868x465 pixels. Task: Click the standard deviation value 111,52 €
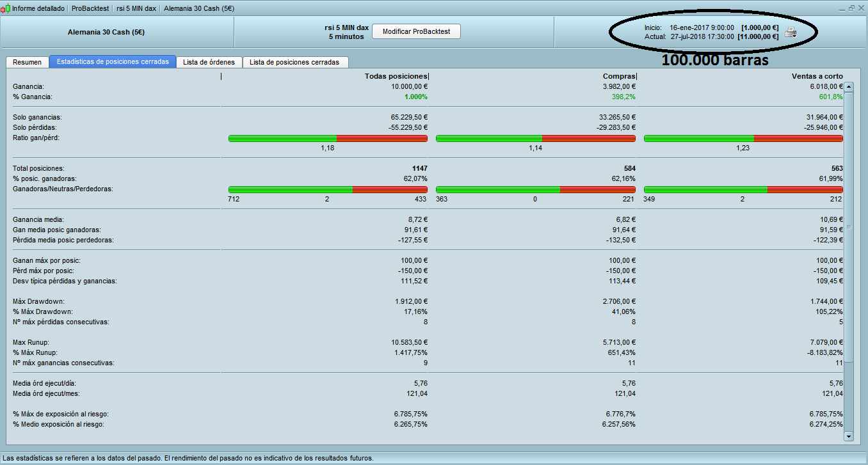(x=413, y=281)
